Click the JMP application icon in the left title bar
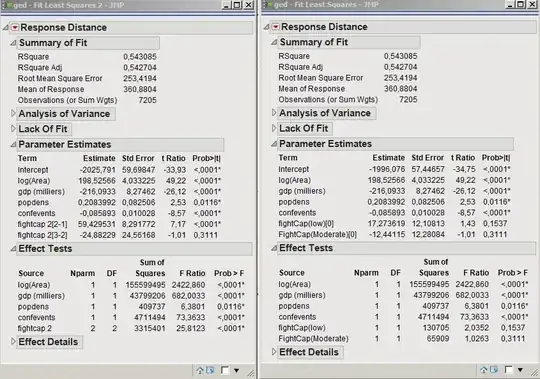The width and height of the screenshot is (540, 379). (x=8, y=5)
